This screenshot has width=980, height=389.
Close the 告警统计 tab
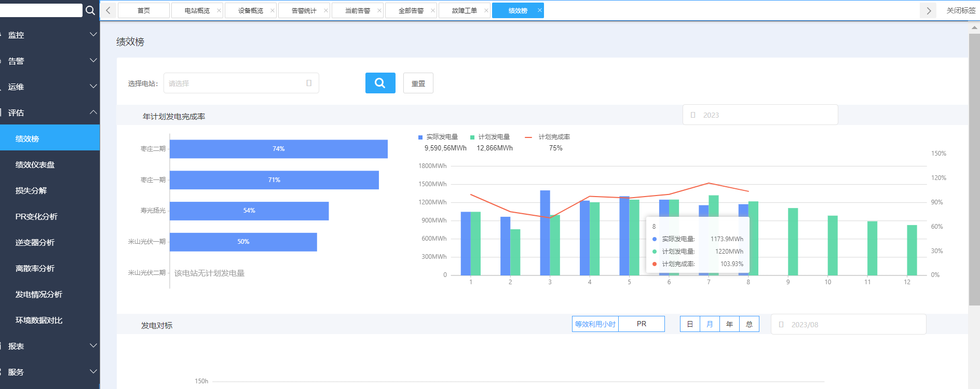[x=325, y=10]
